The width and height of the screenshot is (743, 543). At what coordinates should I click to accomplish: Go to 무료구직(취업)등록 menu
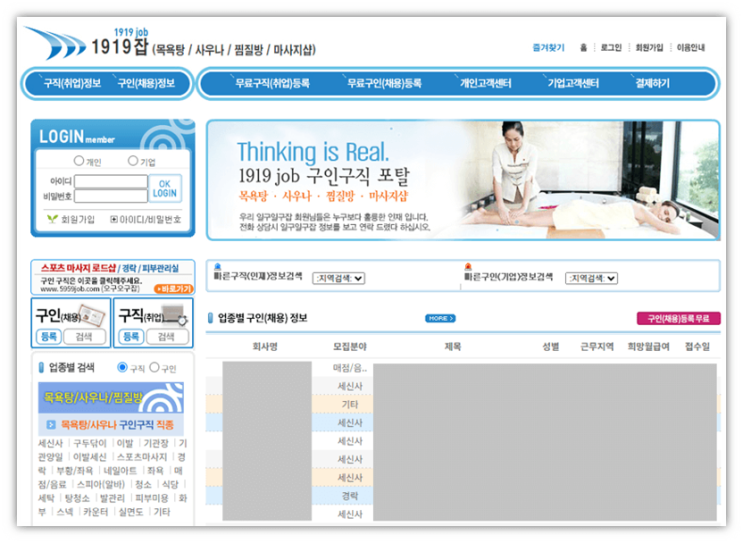tap(272, 83)
